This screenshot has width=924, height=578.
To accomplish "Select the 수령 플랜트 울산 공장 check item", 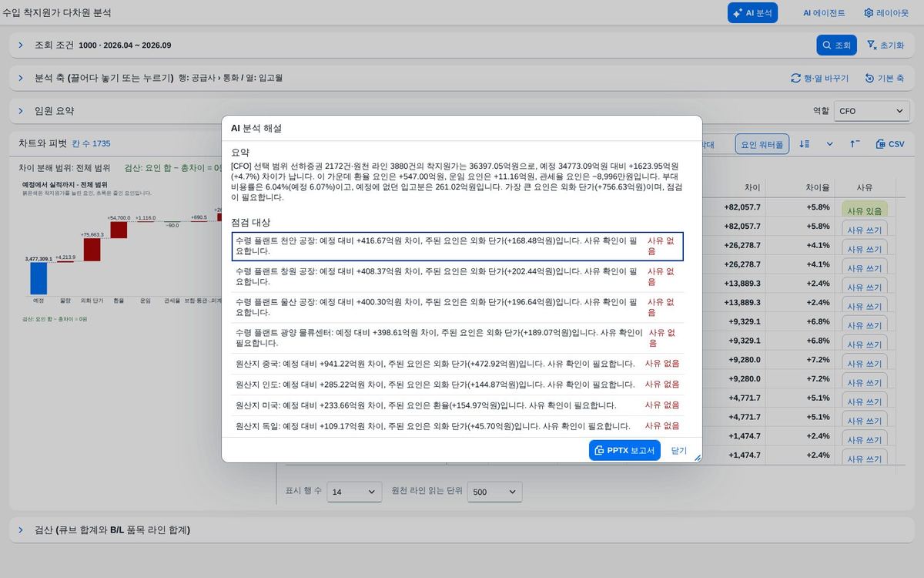I will tap(457, 307).
